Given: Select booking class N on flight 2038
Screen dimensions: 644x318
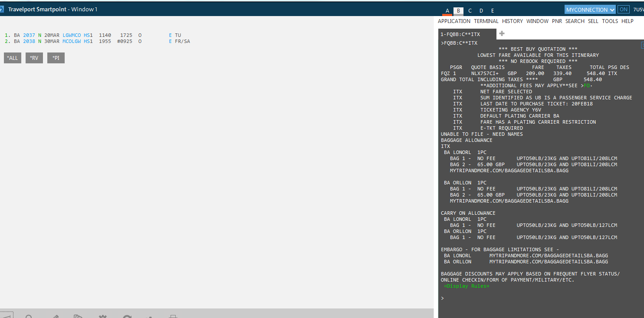Looking at the screenshot, I should (39, 41).
